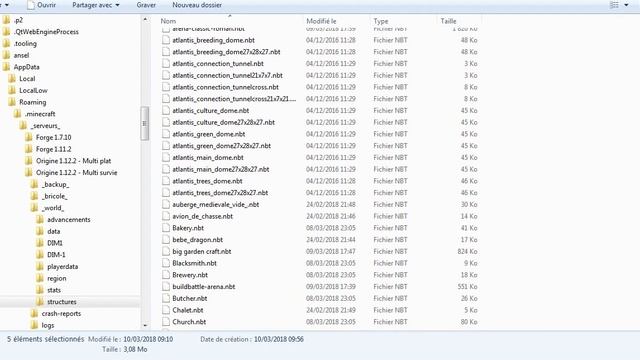Sort files by the Taille column
Viewport: 640px width, 360px height.
448,21
